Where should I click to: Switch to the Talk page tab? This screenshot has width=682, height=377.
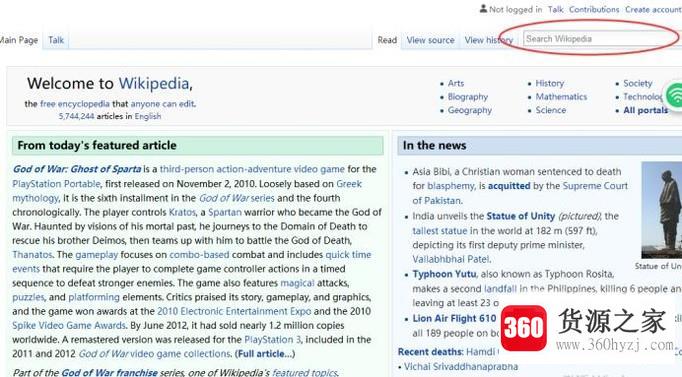pyautogui.click(x=56, y=40)
